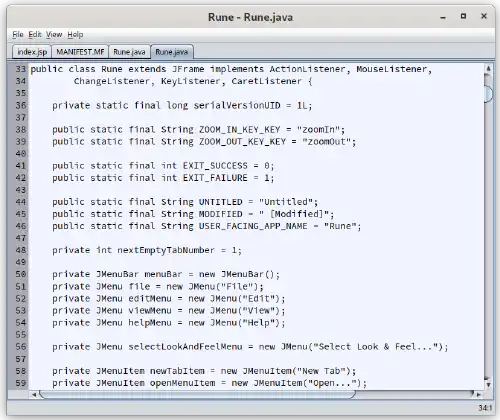Click the 34:1 caret position in status bar
500x420 pixels.
tap(485, 408)
